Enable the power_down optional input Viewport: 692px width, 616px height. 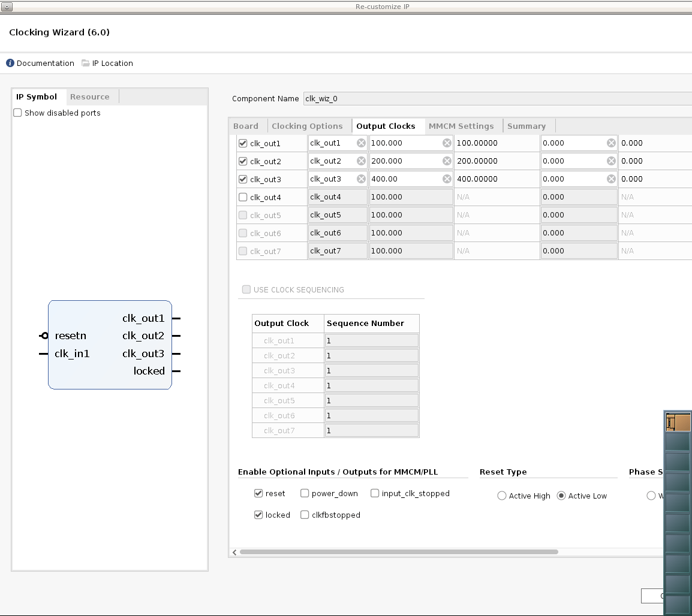coord(303,493)
